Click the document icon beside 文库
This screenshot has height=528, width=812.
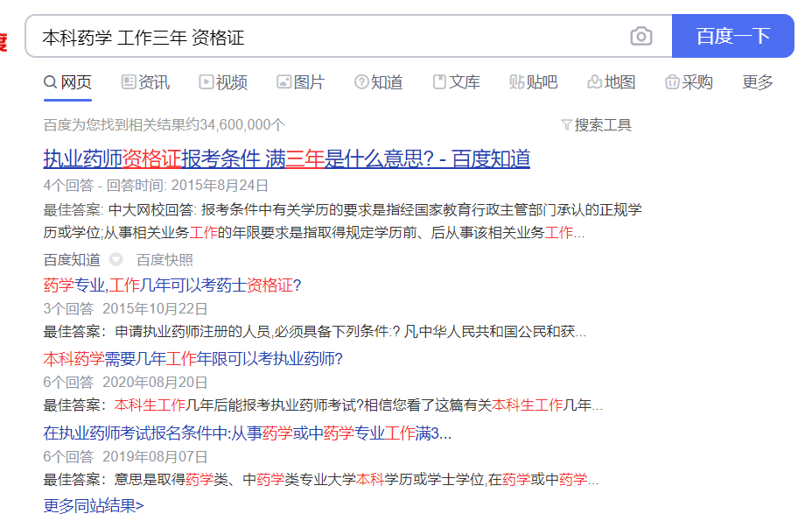(x=439, y=81)
